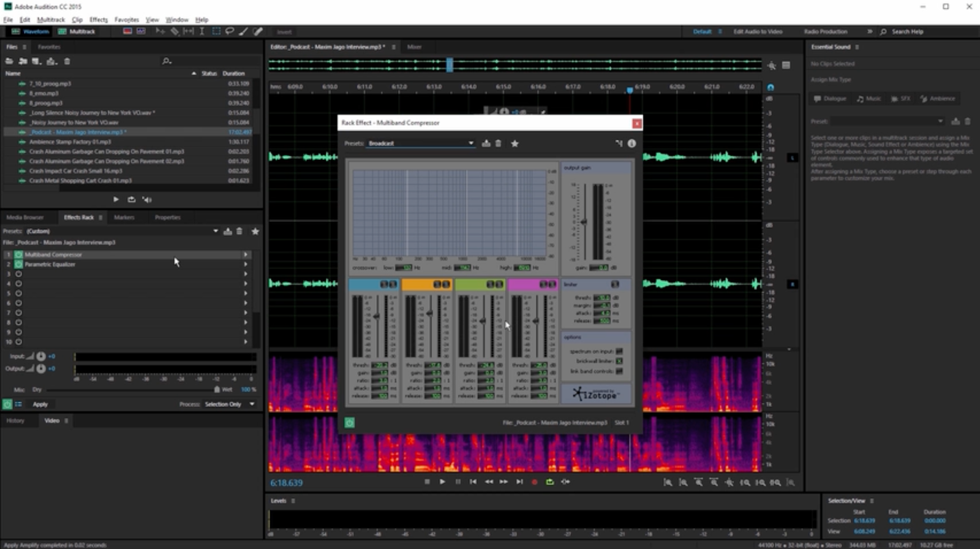Delete selected file with Files panel trash icon
The height and width of the screenshot is (549, 980).
(x=67, y=61)
